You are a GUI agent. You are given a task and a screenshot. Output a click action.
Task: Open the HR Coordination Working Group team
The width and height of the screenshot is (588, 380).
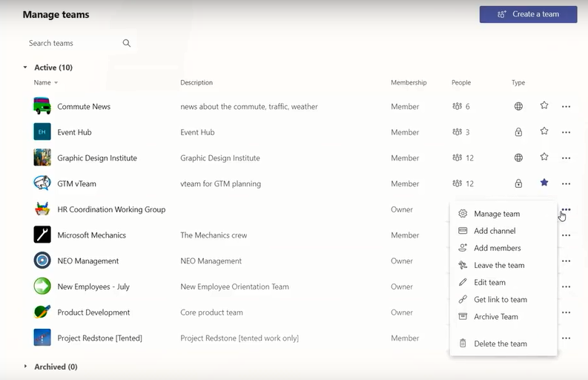[111, 209]
